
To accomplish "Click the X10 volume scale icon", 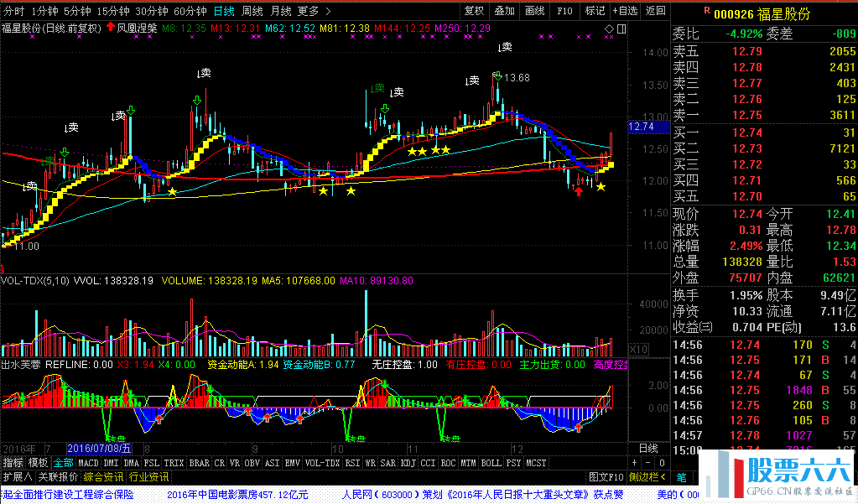I will [638, 349].
